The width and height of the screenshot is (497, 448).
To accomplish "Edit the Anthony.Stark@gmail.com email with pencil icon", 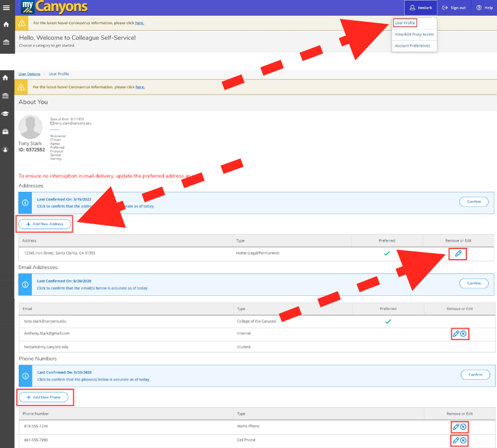I will 456,333.
